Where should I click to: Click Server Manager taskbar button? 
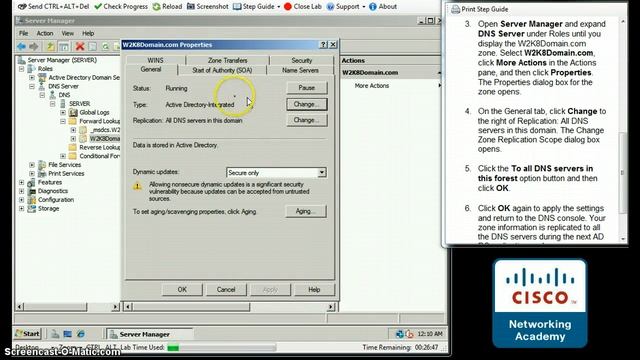[149, 334]
